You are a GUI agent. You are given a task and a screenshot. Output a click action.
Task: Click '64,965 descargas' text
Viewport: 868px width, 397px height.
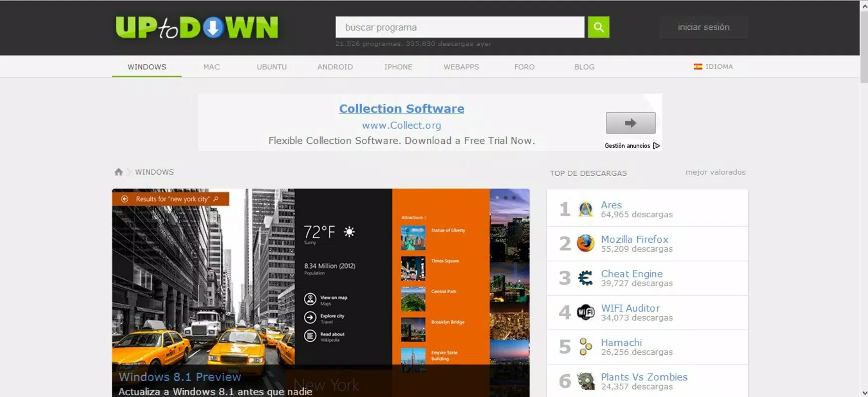pos(637,214)
